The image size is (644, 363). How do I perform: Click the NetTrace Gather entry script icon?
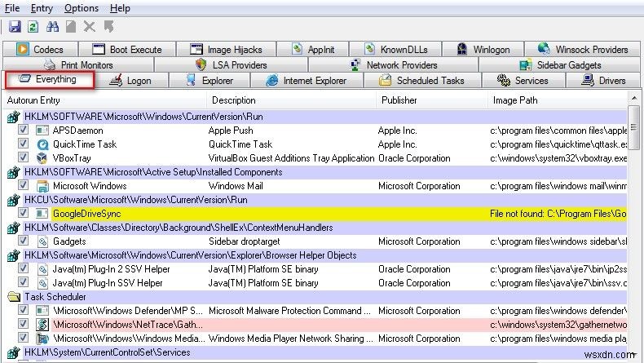[42, 325]
